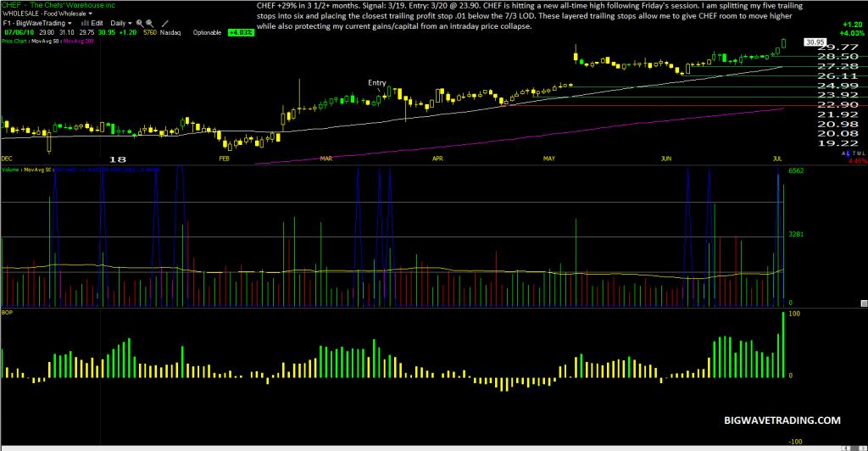Click the Entry annotation on chart
This screenshot has height=451, width=868.
(x=377, y=83)
